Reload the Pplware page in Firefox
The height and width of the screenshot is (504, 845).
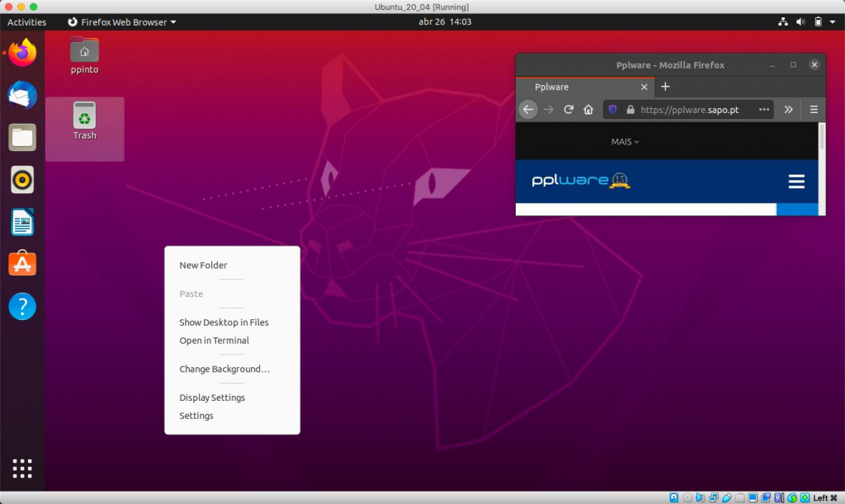[569, 109]
